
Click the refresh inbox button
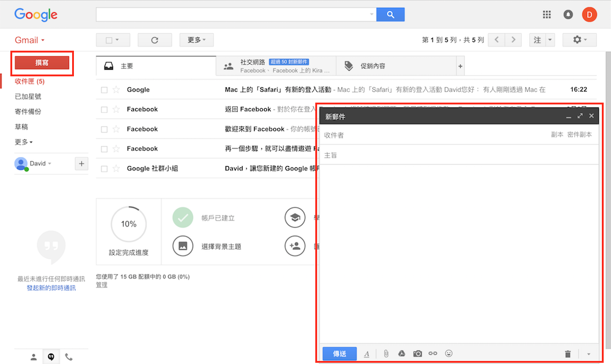pos(155,40)
